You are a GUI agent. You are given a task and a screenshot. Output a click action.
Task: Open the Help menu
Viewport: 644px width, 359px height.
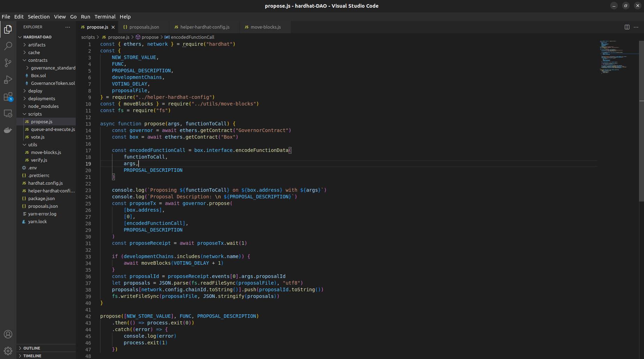tap(125, 16)
